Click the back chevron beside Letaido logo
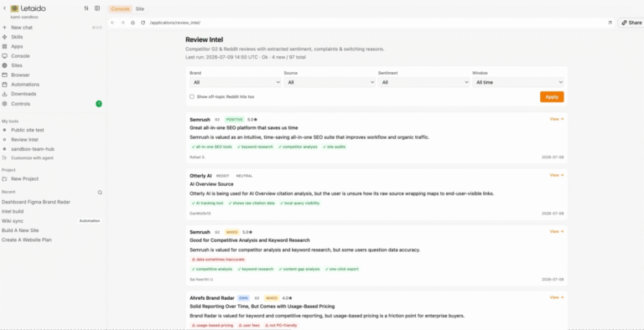Viewport: 644px width, 330px height. [x=4, y=8]
